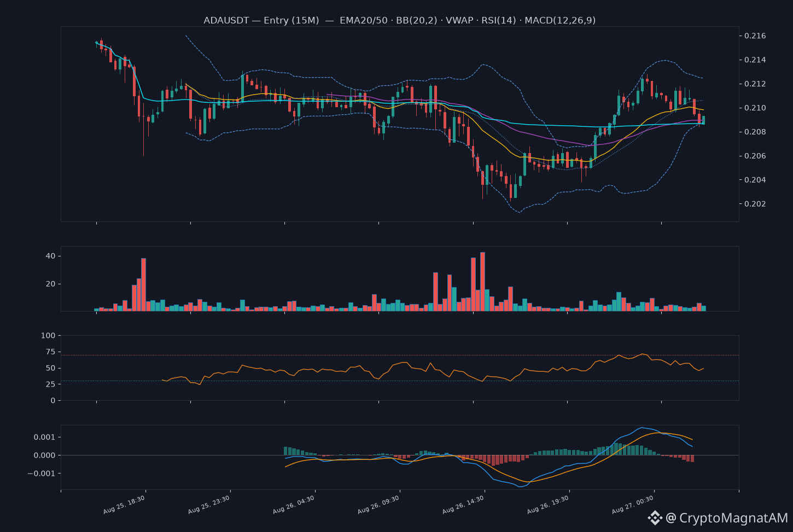Select the Aug 25, 23:30 time label
This screenshot has width=793, height=532.
tap(209, 505)
